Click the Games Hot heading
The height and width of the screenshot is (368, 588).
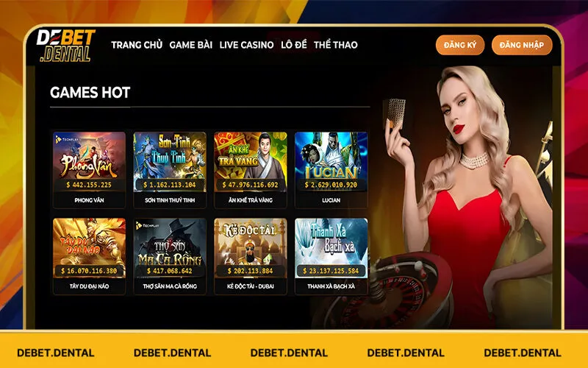click(90, 93)
